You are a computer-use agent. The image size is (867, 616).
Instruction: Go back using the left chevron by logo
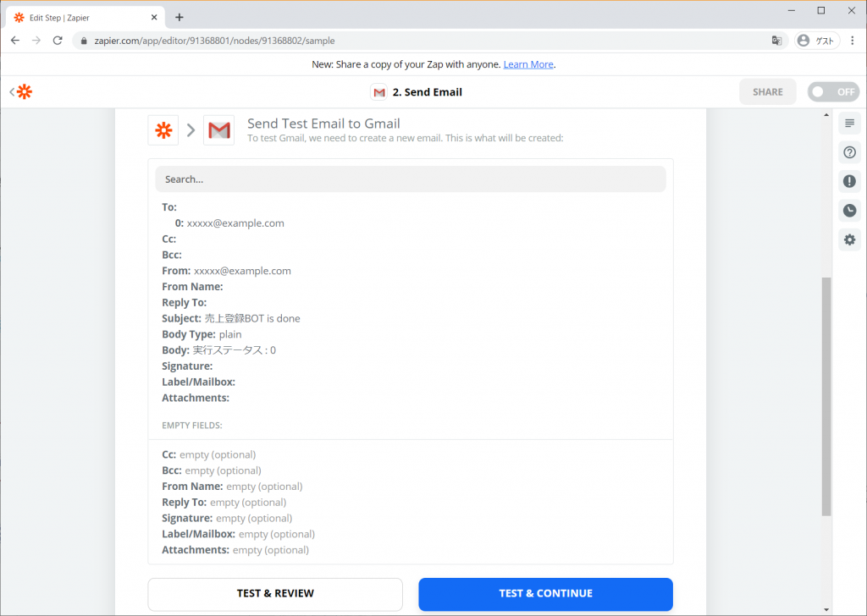pos(12,91)
